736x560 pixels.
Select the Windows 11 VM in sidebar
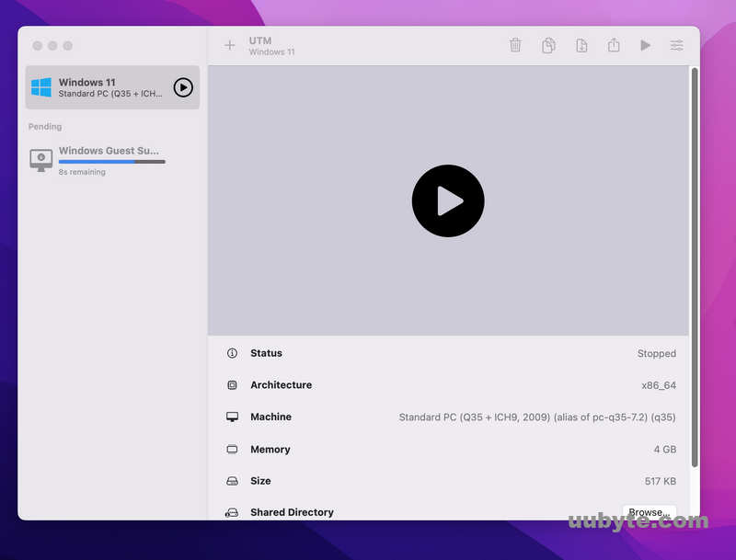(112, 87)
